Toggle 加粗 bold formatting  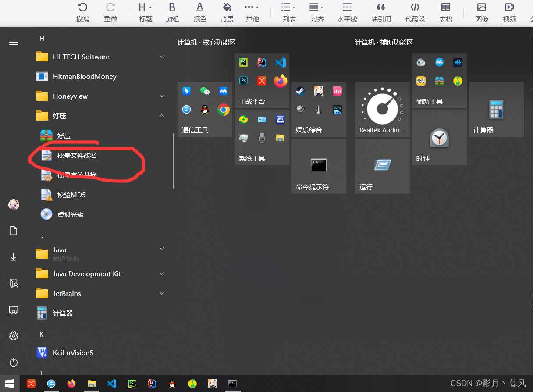point(172,12)
